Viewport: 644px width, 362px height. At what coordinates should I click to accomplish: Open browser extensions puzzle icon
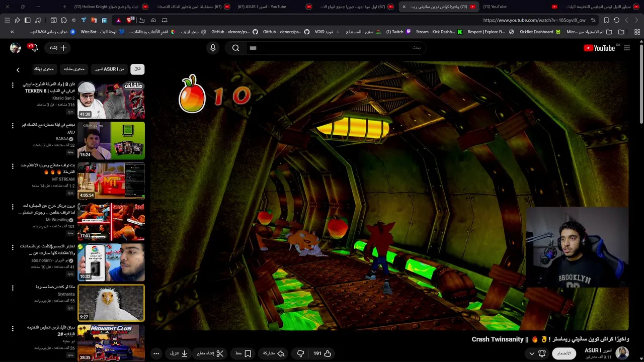point(64,20)
